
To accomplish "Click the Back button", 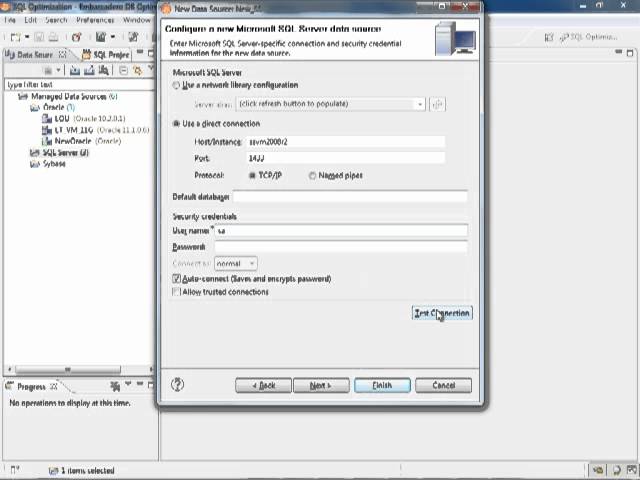I will point(263,385).
